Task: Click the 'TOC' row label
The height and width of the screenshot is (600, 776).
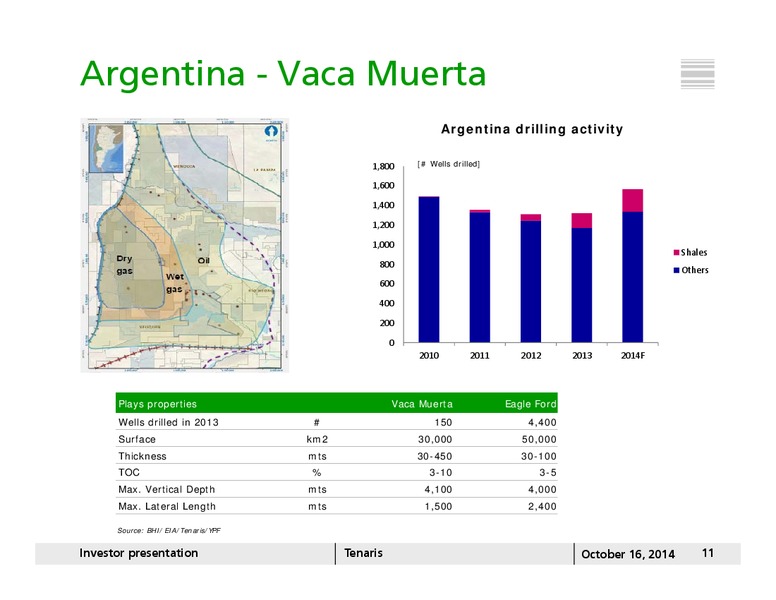Action: pos(129,473)
